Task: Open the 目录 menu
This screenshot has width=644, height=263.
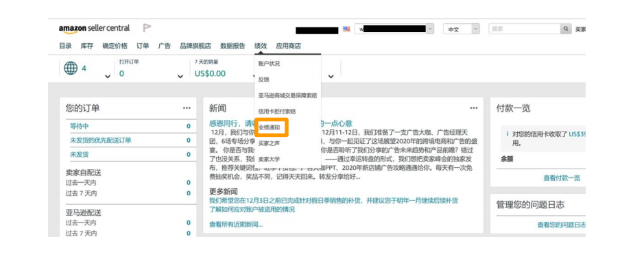Action: tap(65, 46)
